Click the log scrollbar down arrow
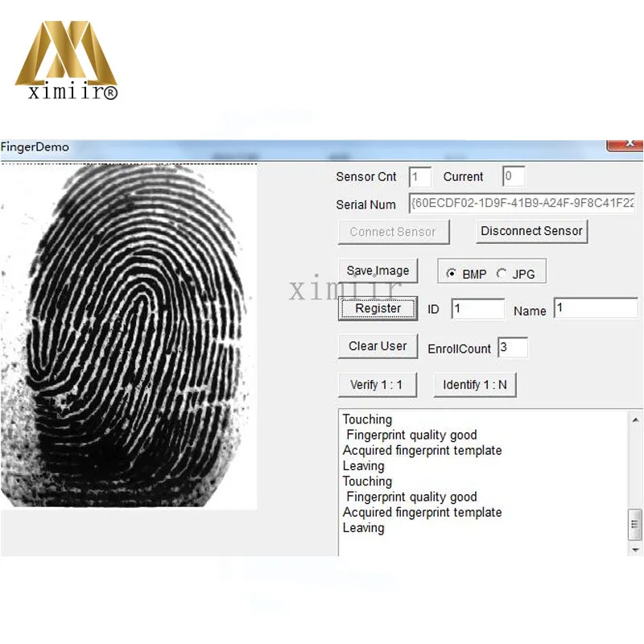644x644 pixels. 635,549
